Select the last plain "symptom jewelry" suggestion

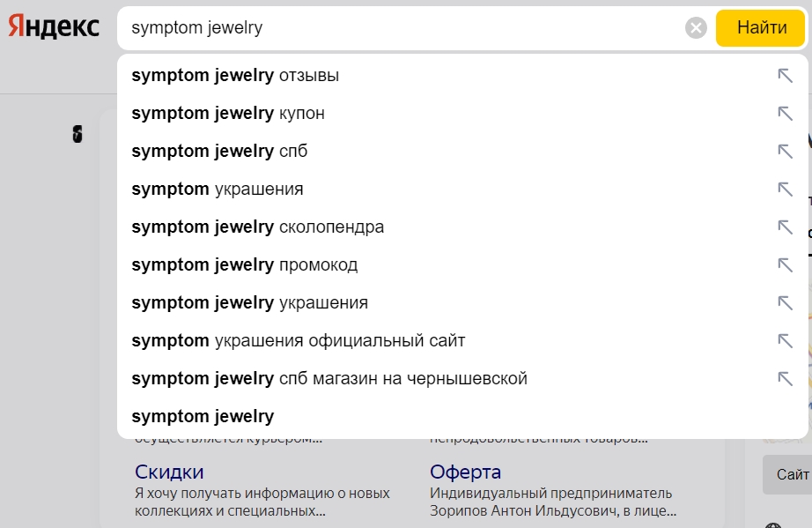203,417
